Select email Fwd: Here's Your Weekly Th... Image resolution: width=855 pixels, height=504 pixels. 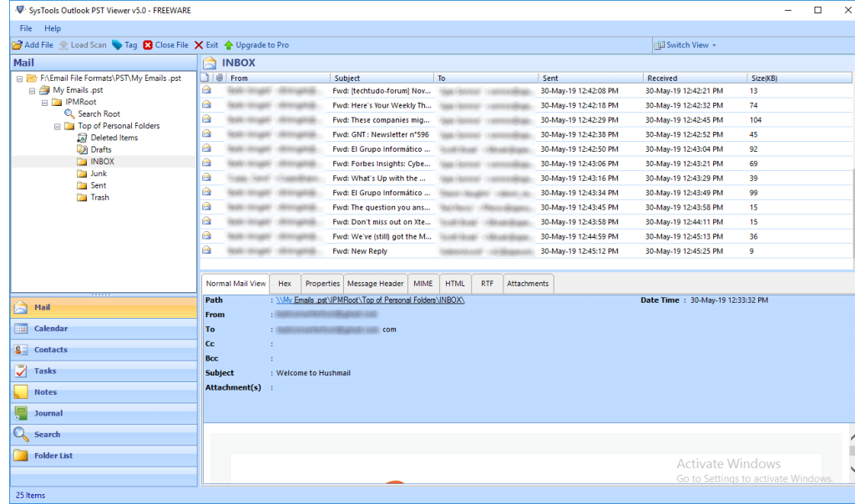tap(526, 106)
